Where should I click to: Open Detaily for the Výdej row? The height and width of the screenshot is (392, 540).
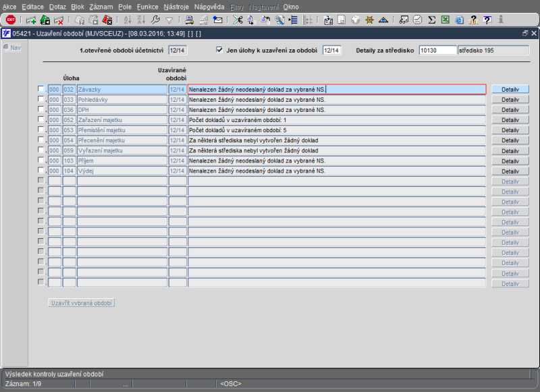510,171
